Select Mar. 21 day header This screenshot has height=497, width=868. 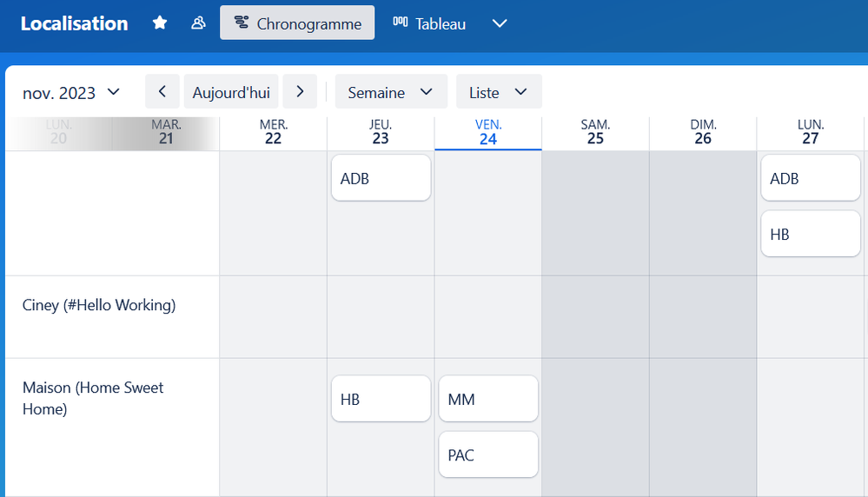[x=166, y=133]
